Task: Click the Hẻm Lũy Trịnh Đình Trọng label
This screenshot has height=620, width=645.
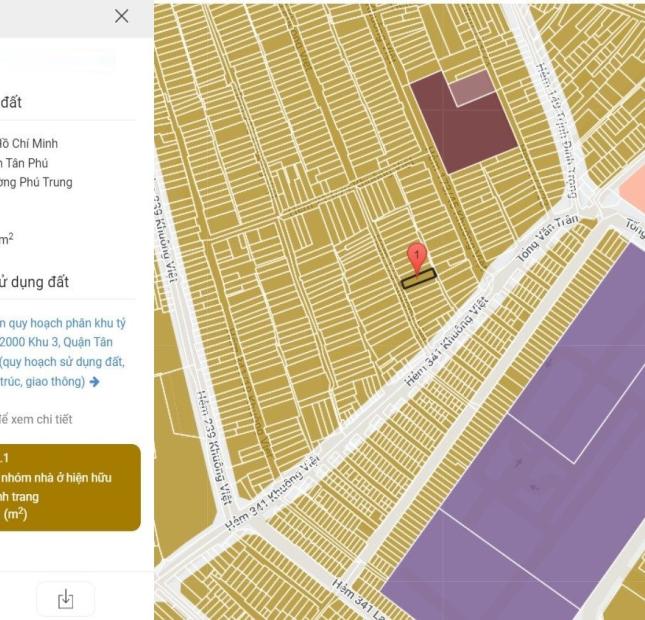Action: 557,131
